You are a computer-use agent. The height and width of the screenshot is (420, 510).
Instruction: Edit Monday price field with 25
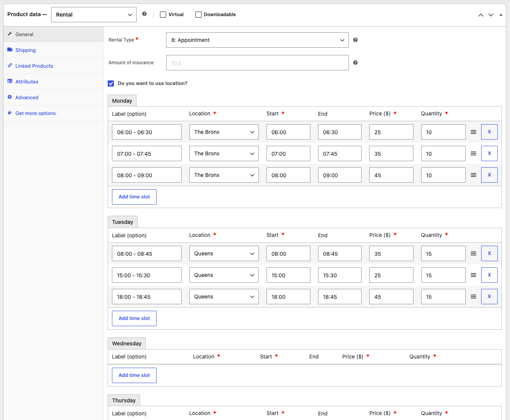(x=391, y=132)
